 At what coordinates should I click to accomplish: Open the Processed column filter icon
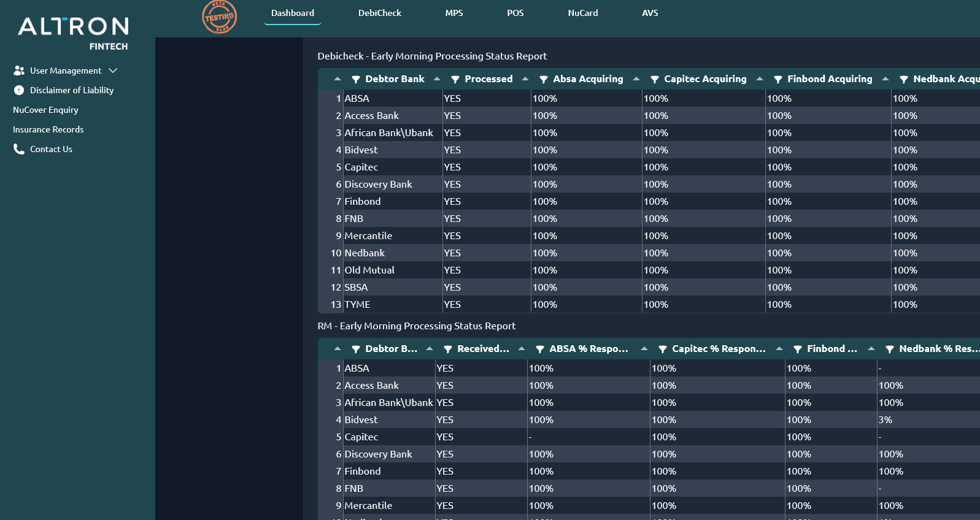tap(455, 79)
